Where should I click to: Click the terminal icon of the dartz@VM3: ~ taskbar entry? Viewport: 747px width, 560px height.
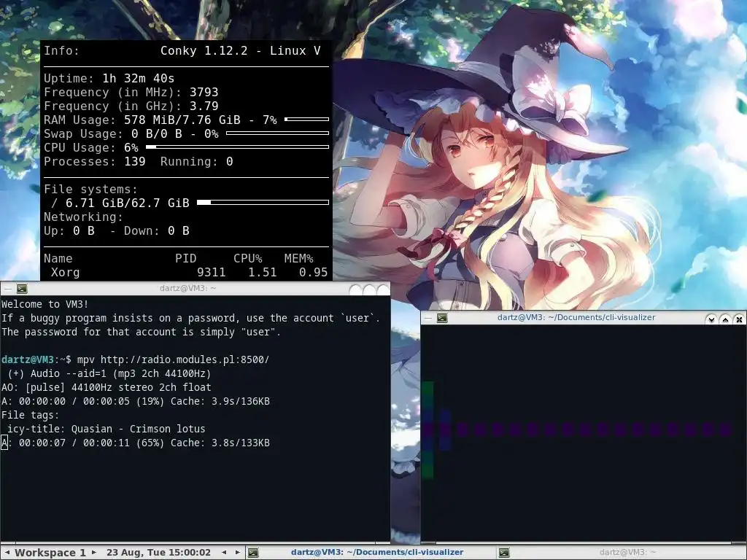point(504,553)
